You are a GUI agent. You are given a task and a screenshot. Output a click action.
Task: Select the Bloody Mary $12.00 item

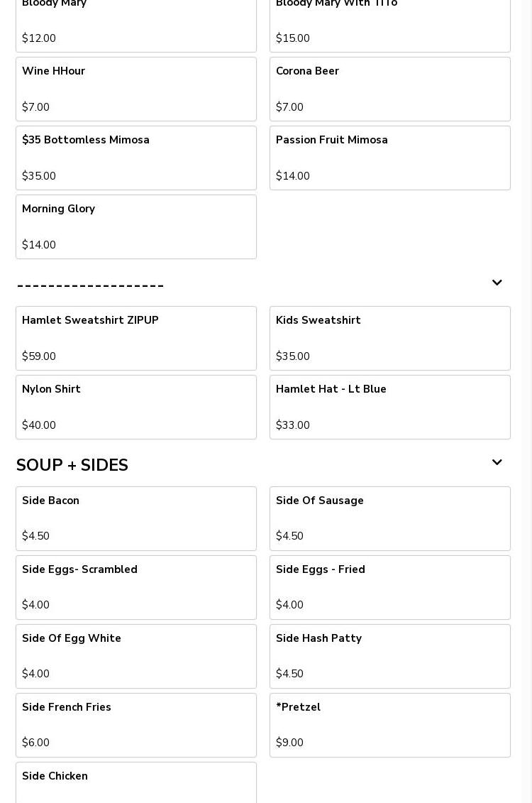tap(136, 25)
